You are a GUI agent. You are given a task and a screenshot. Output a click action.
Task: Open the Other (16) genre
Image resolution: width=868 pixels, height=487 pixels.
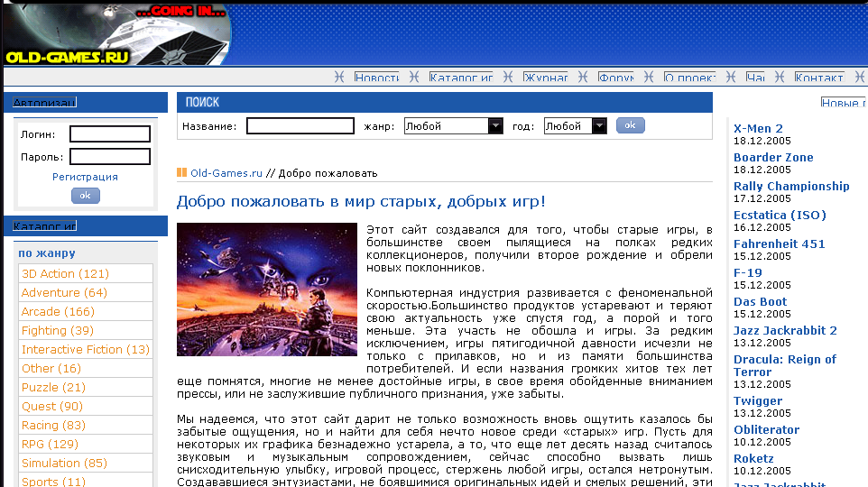pyautogui.click(x=51, y=369)
